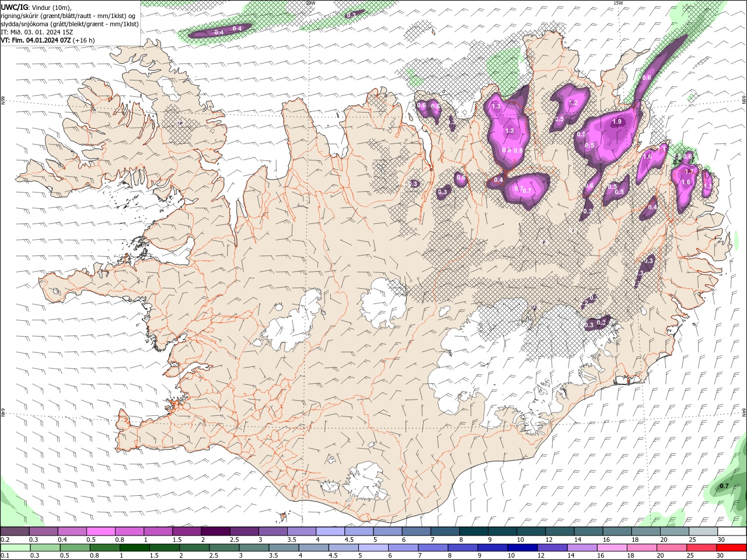
Task: Click the 1.7 precipitation value near the east coast
Action: click(689, 171)
